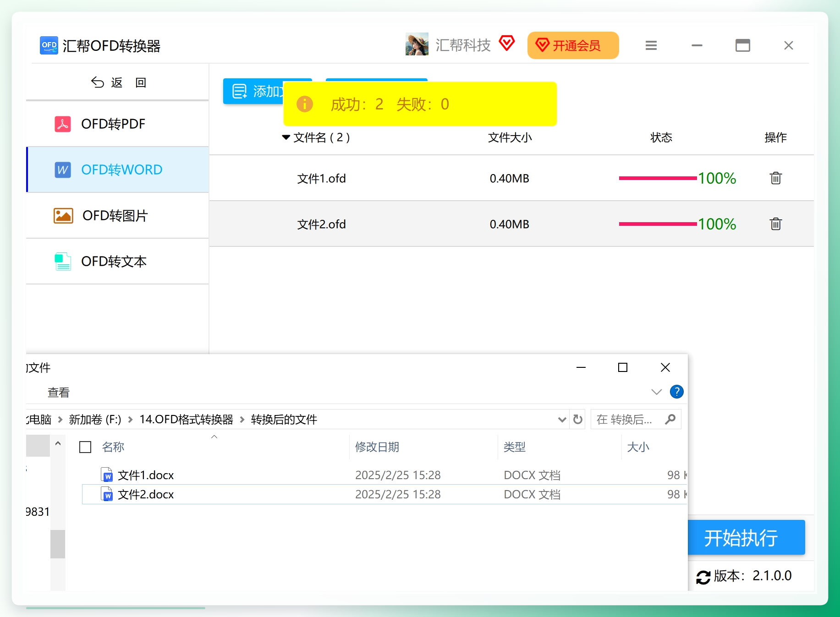Click the Word icon of 文件2.docx

(107, 494)
